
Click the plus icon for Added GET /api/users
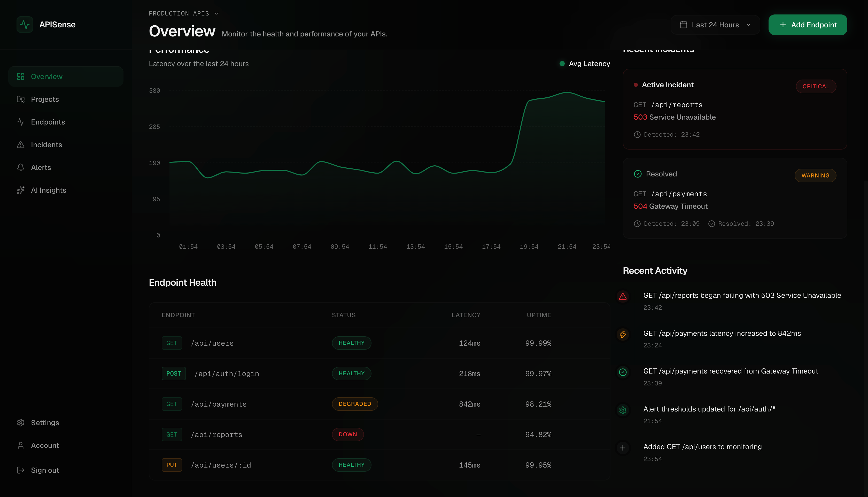pos(623,448)
